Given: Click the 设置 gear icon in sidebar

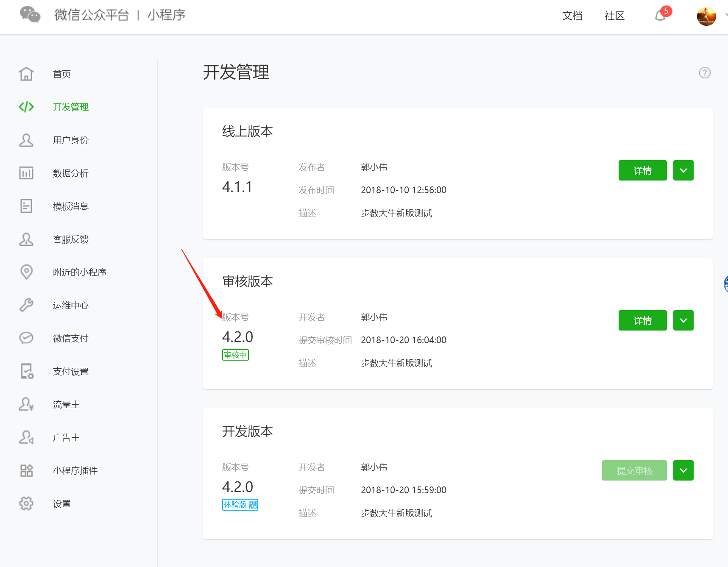Looking at the screenshot, I should [x=26, y=503].
